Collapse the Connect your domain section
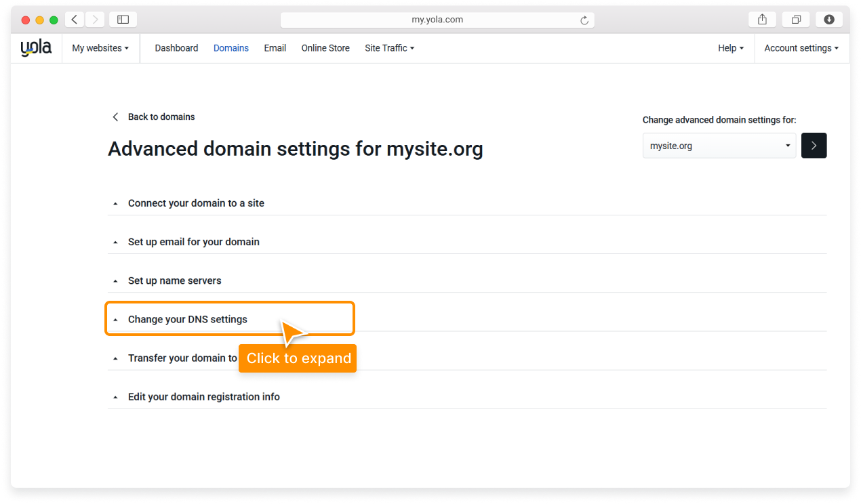Screen dimensions: 861x504 point(196,203)
